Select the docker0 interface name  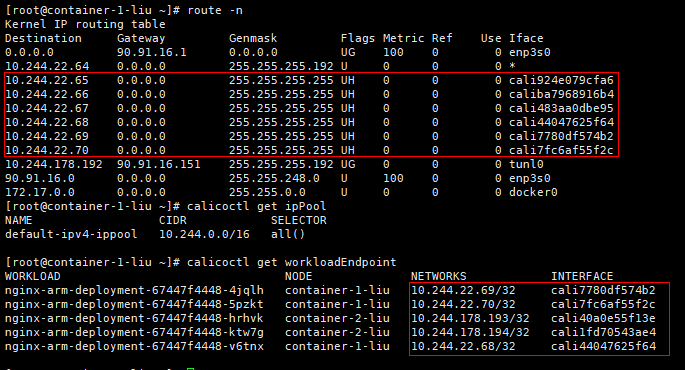coord(533,192)
